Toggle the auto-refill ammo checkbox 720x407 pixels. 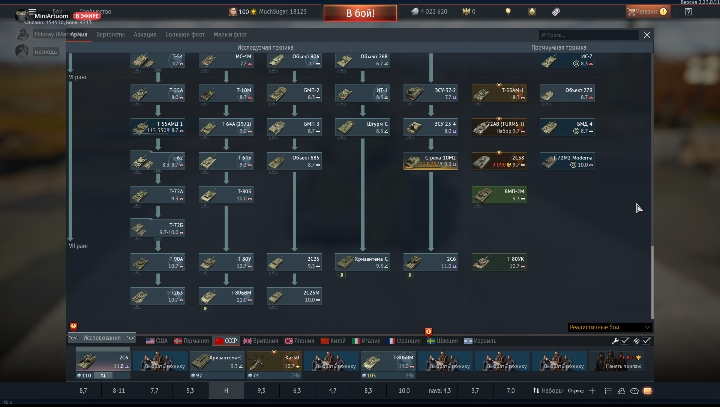tap(647, 341)
